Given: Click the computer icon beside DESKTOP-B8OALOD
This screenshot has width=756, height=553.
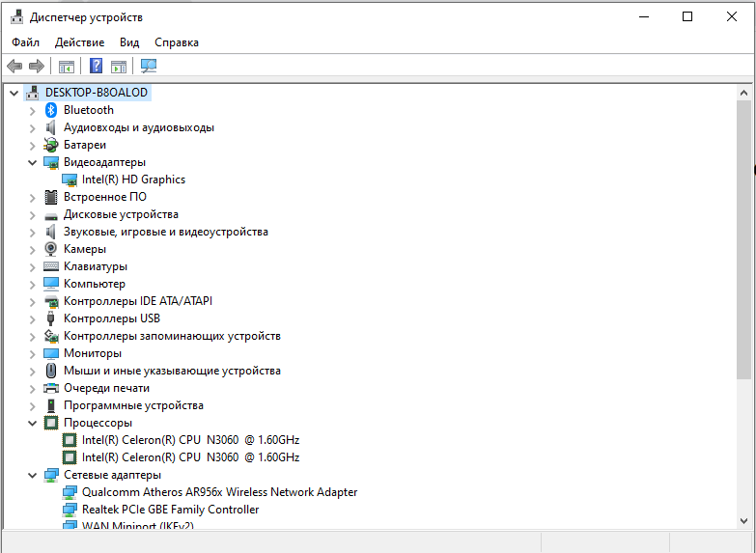Looking at the screenshot, I should pyautogui.click(x=32, y=93).
